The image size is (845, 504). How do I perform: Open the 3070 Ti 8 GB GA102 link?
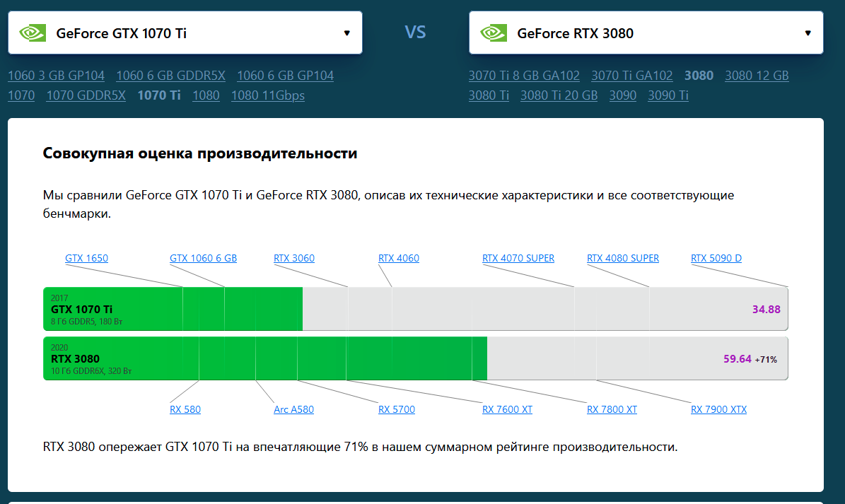(x=524, y=76)
